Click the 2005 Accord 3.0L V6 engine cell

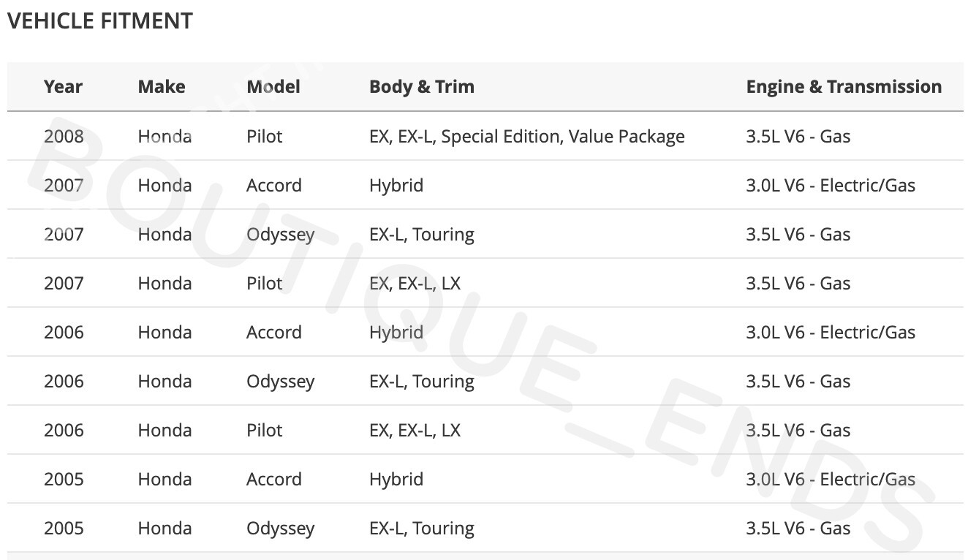(830, 479)
